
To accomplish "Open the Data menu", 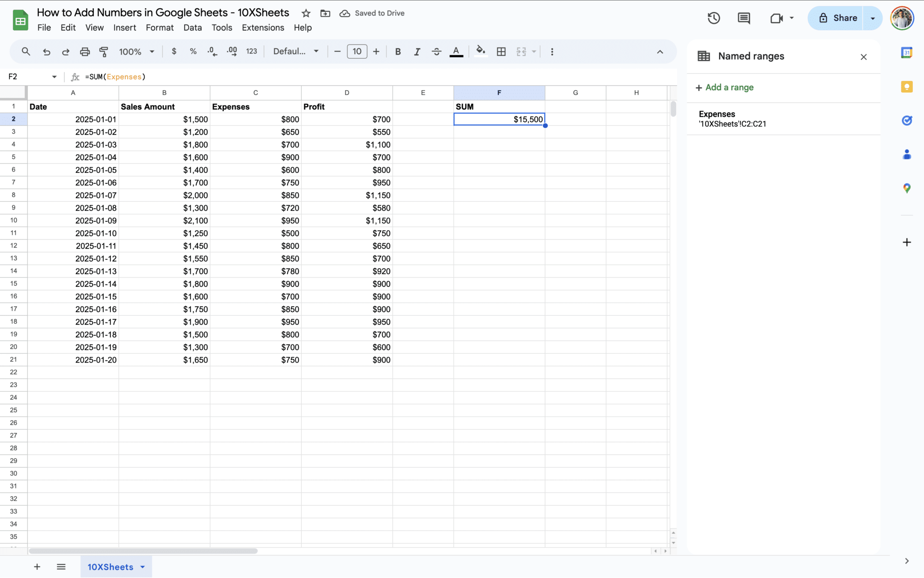I will [x=192, y=28].
